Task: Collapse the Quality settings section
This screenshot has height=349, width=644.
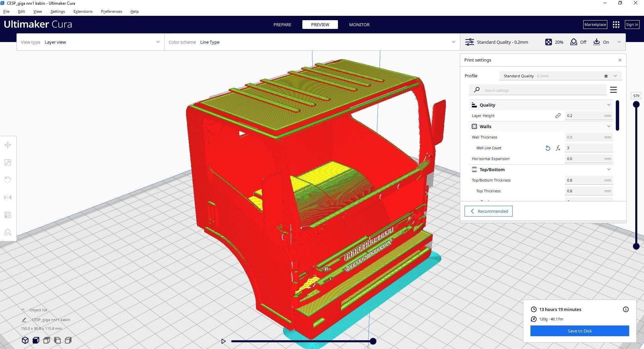Action: pyautogui.click(x=608, y=105)
